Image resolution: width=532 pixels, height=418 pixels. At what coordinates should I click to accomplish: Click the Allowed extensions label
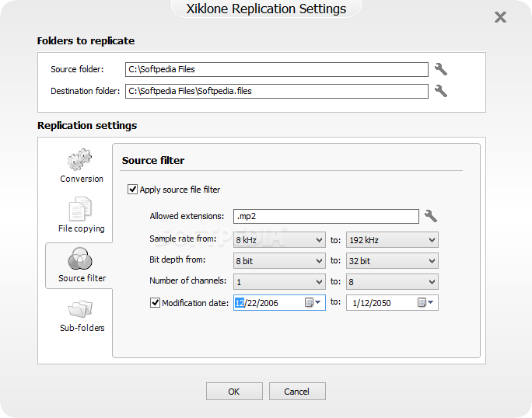(187, 216)
